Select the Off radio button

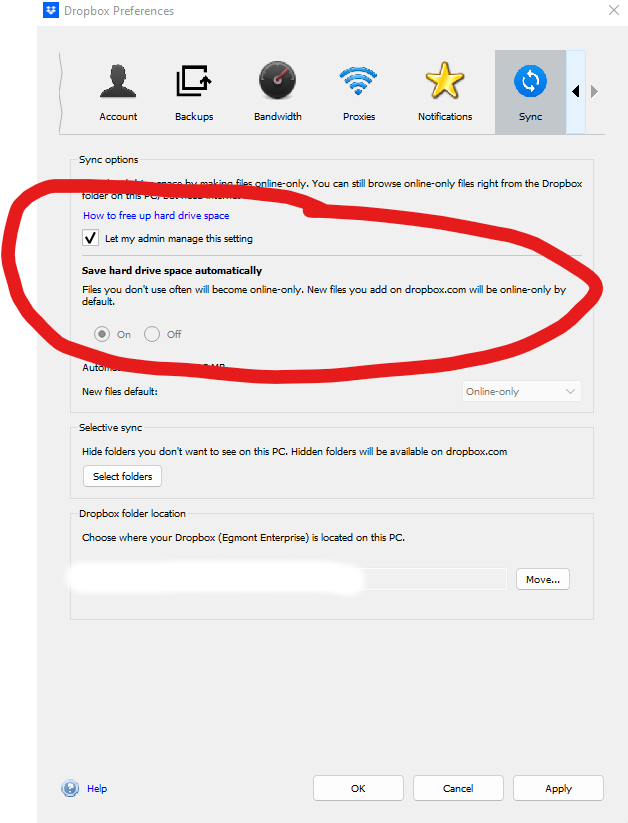[152, 334]
